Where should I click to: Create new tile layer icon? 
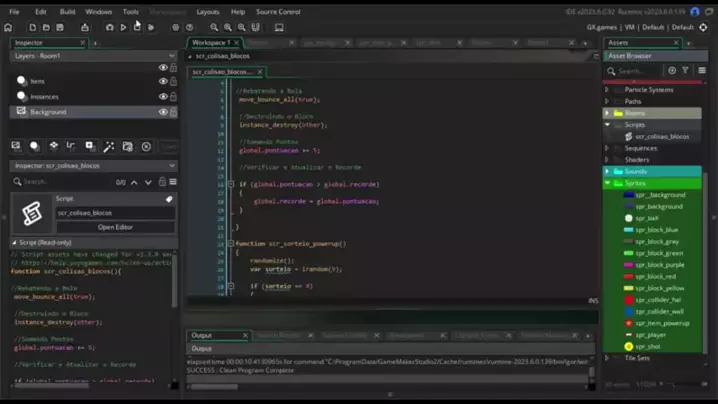tap(54, 146)
